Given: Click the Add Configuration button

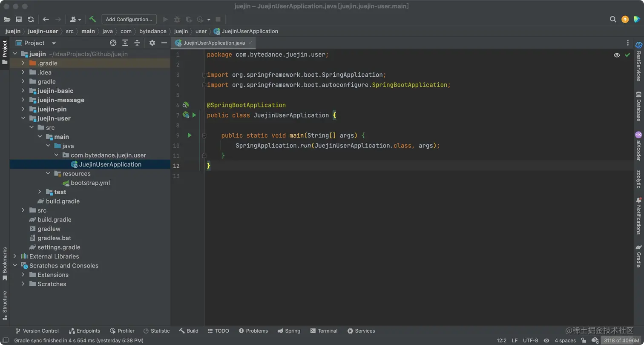Looking at the screenshot, I should pyautogui.click(x=129, y=19).
